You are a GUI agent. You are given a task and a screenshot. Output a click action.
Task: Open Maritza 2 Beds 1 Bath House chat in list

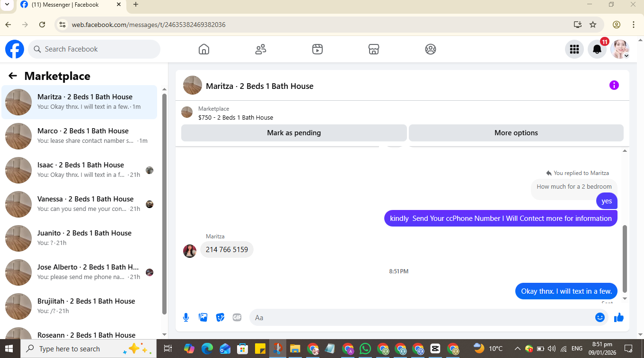(x=79, y=102)
